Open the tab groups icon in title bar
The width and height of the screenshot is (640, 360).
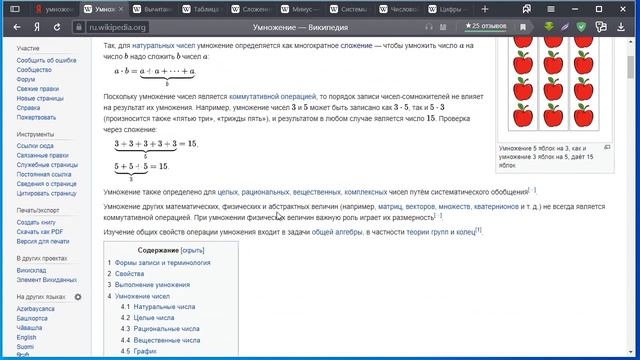tap(527, 9)
